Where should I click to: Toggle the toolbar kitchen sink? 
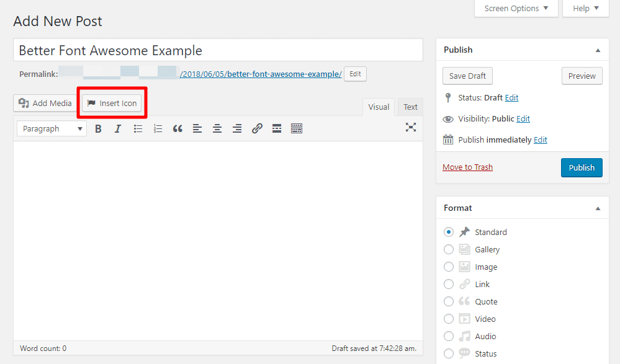tap(297, 128)
